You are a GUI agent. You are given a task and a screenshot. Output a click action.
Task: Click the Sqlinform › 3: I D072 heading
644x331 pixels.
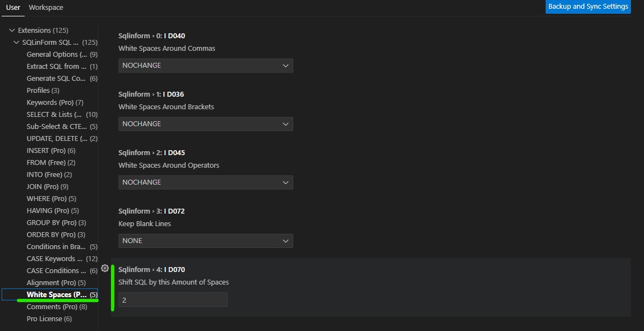[151, 211]
